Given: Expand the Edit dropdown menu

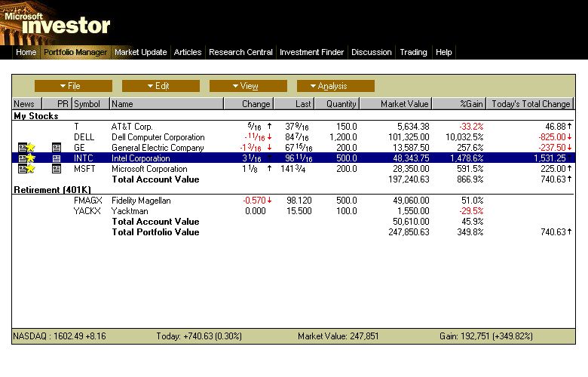Looking at the screenshot, I should (161, 86).
